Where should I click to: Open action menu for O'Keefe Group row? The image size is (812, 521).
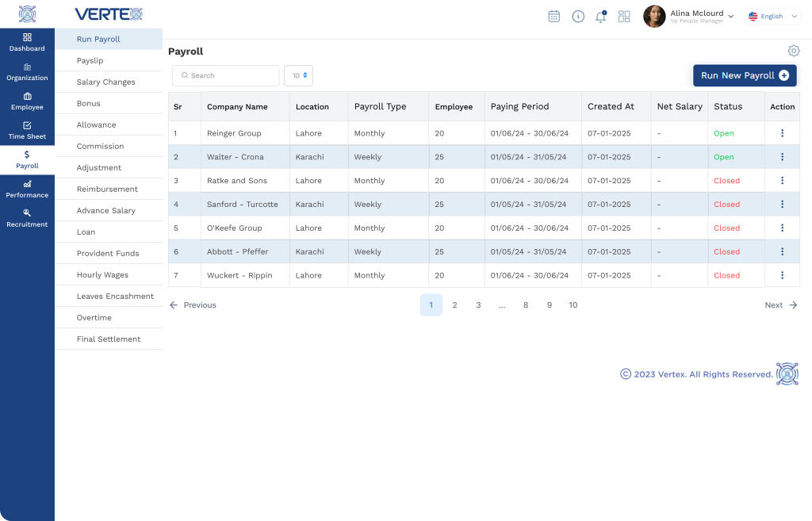(x=782, y=228)
